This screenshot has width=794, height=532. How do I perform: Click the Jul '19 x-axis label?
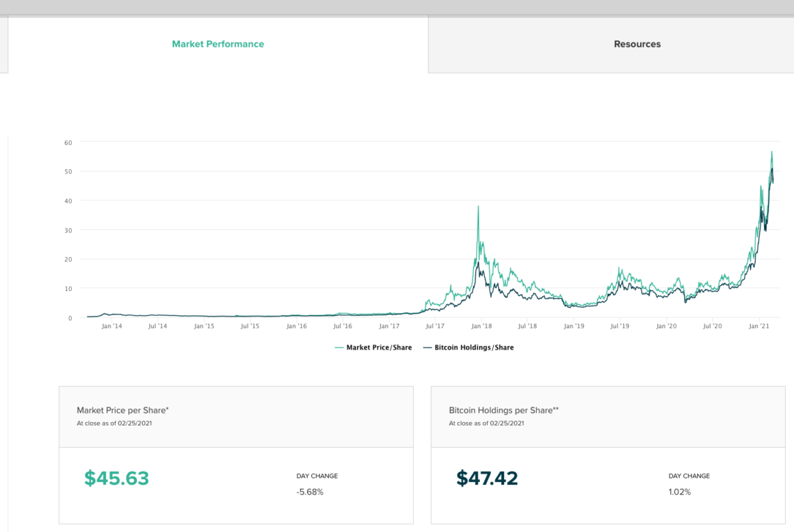click(620, 326)
